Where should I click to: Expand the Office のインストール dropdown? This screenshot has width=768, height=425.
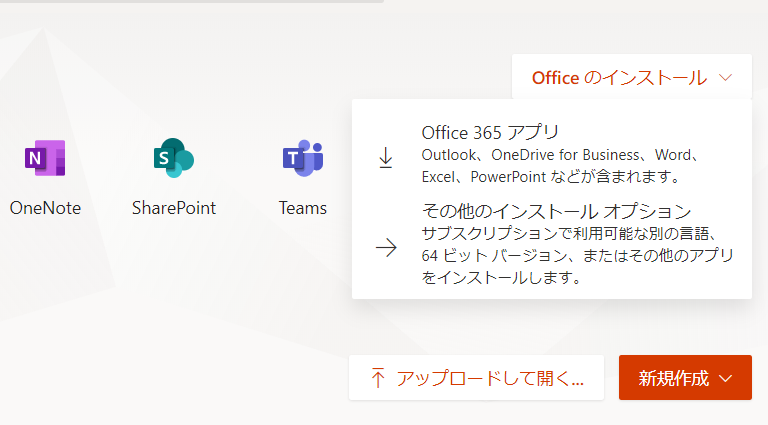coord(632,77)
